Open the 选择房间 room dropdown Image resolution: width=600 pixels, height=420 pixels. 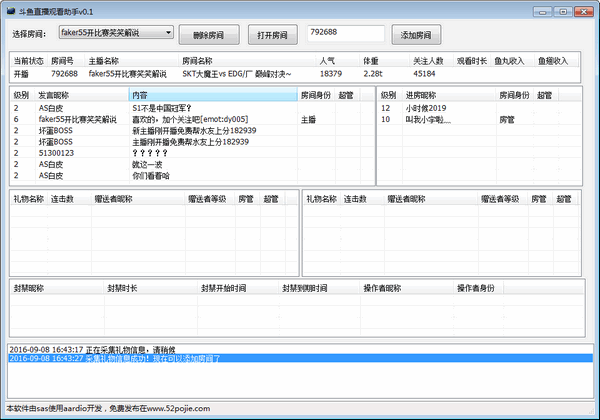coord(116,33)
